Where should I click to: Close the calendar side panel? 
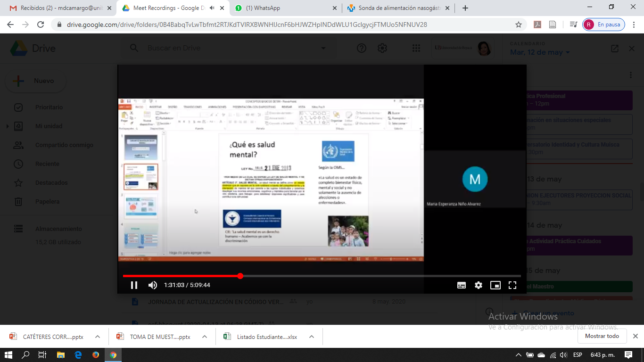(x=632, y=48)
